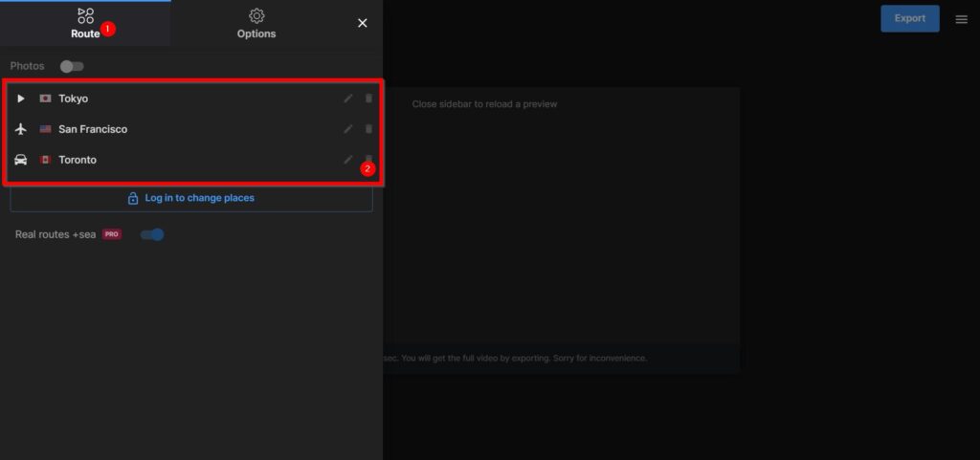Click the airplane icon beside San Francisco
Screen dimensions: 980x460
pos(21,129)
